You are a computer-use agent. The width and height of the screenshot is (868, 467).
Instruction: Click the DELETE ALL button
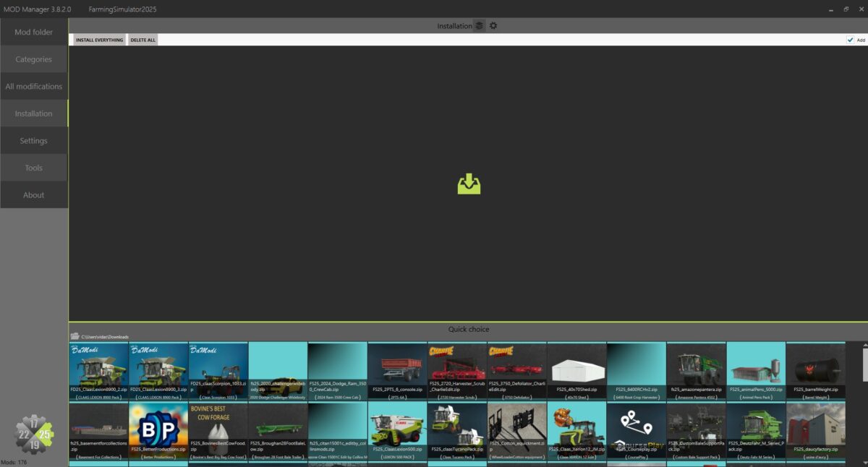(142, 40)
